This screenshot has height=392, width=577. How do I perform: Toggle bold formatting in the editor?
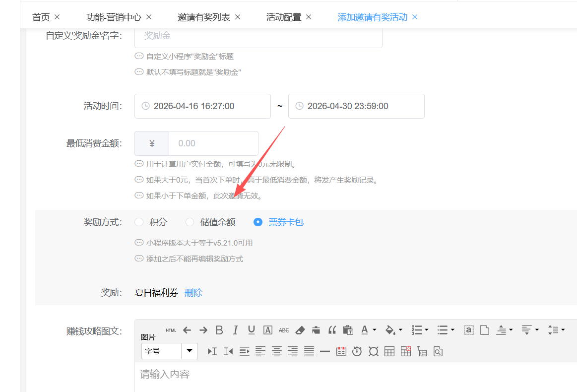tap(219, 330)
